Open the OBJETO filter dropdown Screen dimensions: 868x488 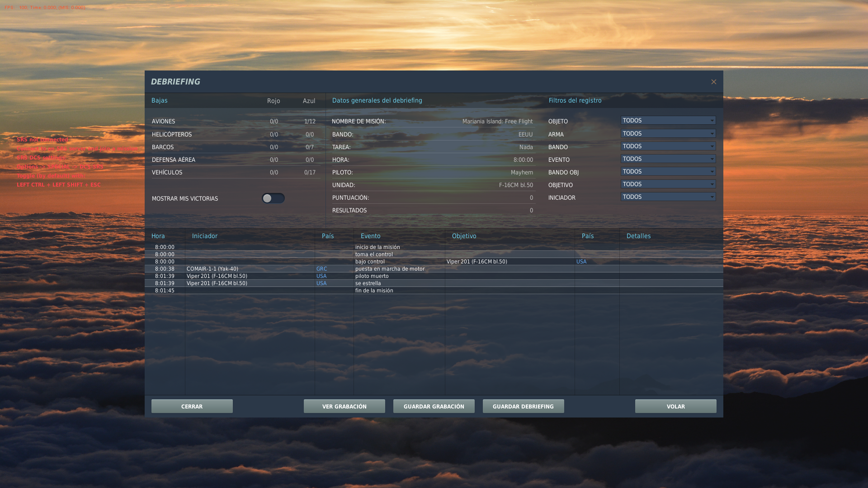point(668,121)
